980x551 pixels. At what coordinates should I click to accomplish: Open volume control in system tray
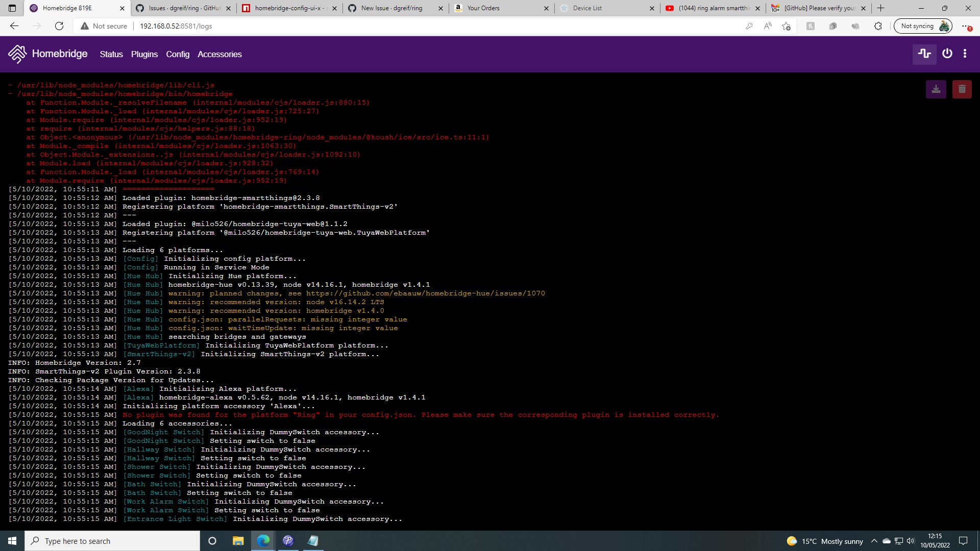point(911,541)
